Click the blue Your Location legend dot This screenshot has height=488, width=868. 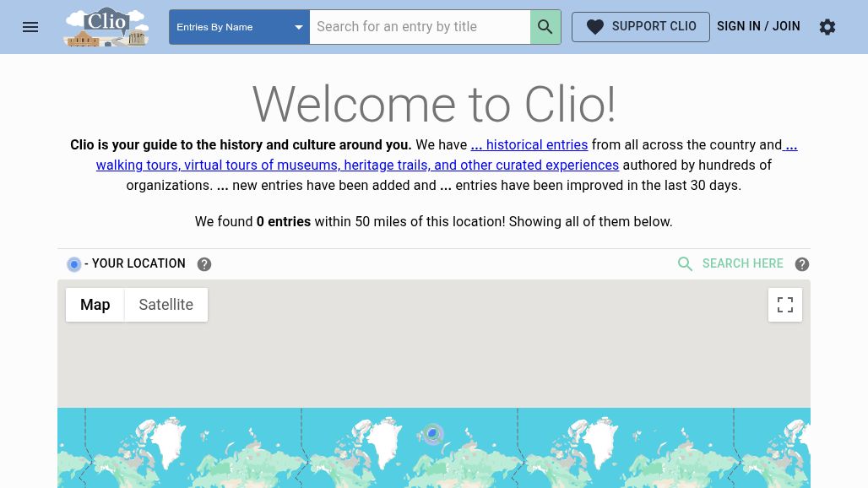tap(73, 264)
